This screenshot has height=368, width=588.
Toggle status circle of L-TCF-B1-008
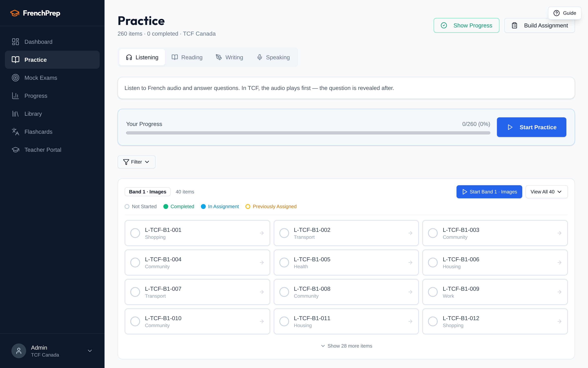[x=284, y=292]
